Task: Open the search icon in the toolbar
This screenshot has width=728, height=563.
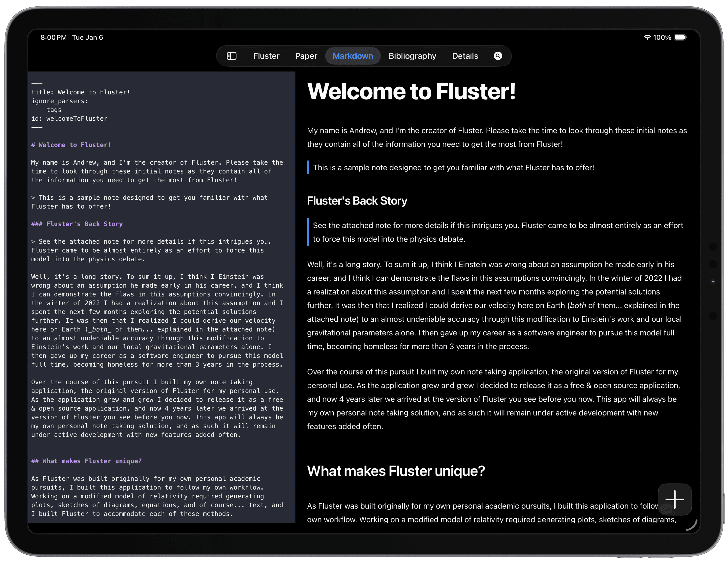Action: (498, 56)
